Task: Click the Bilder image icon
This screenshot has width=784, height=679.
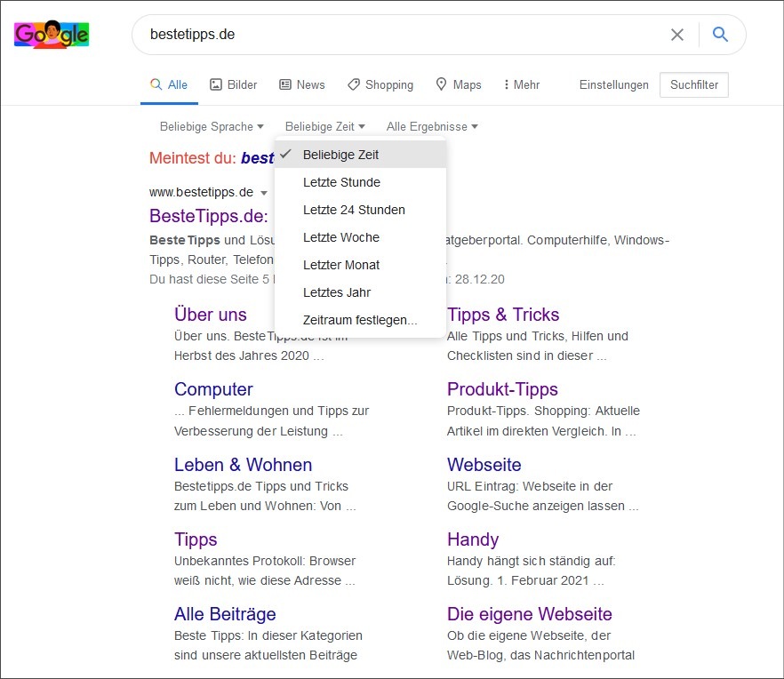Action: 214,84
